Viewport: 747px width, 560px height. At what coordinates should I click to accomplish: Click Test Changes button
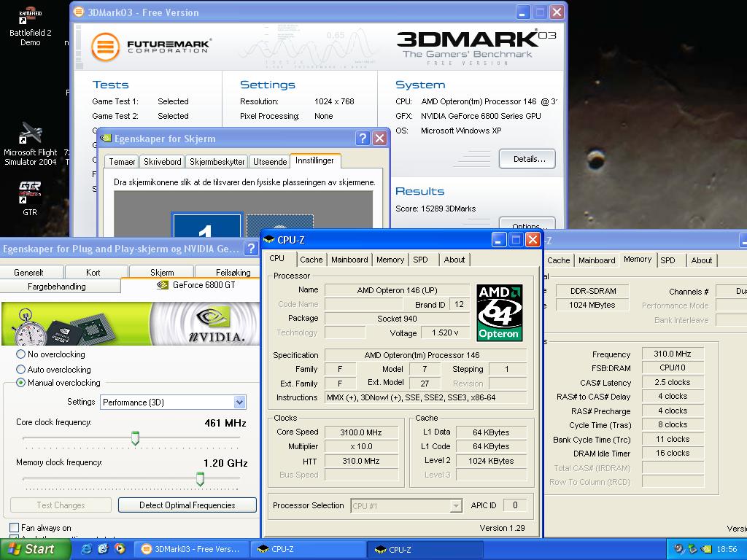[x=61, y=505]
